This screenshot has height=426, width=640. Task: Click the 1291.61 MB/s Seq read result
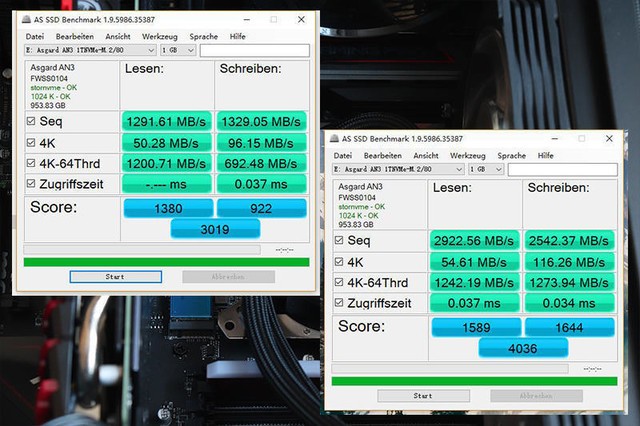[167, 121]
